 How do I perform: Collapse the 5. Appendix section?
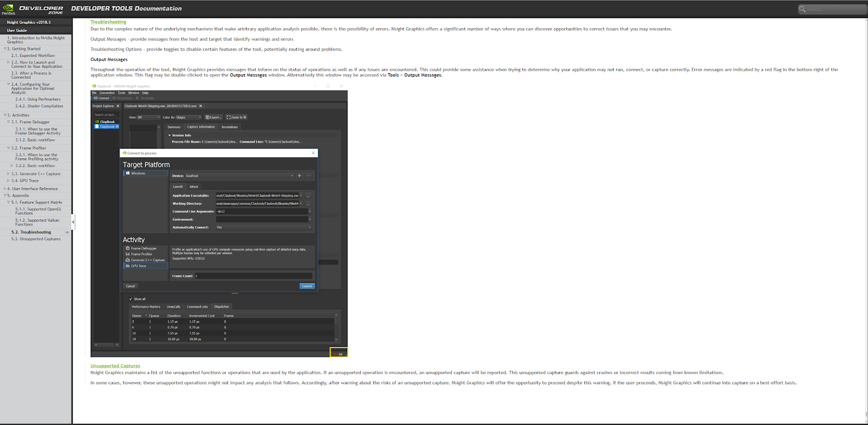pos(5,196)
